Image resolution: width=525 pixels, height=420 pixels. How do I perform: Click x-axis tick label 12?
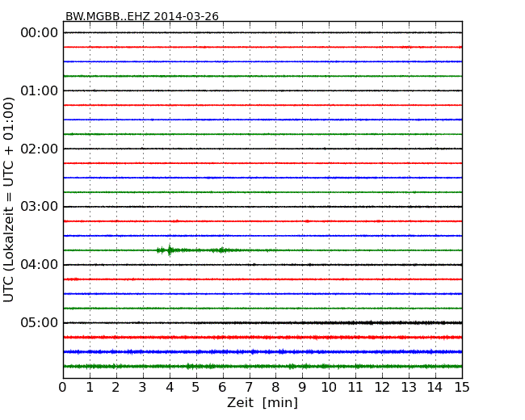pos(382,388)
